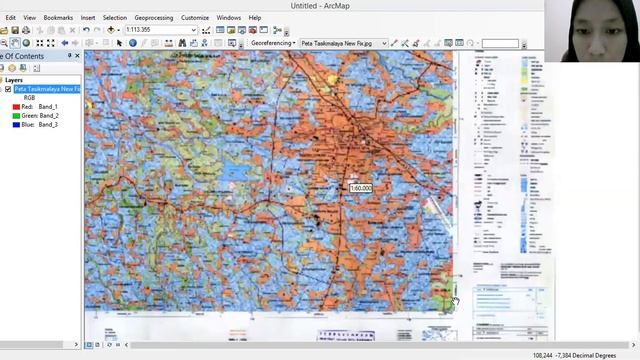
Task: Open Georeferencing toolbar options overflow arrow
Action: click(x=524, y=44)
